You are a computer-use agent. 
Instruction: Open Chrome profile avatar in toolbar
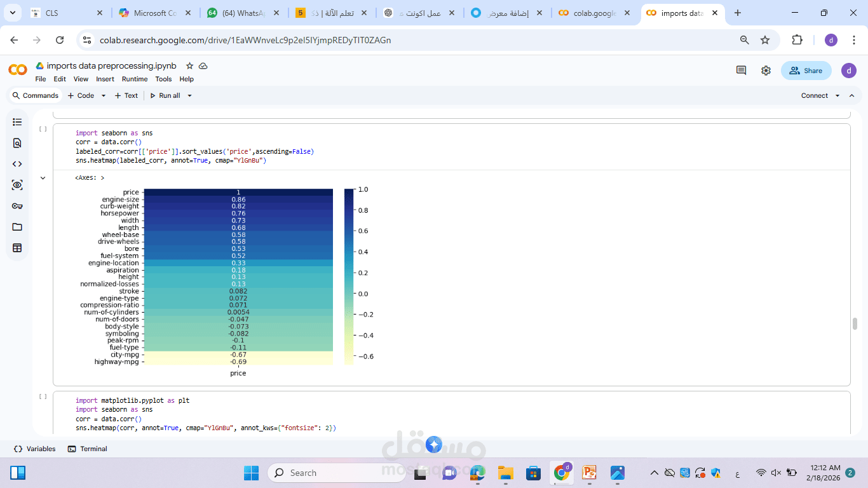pyautogui.click(x=831, y=40)
